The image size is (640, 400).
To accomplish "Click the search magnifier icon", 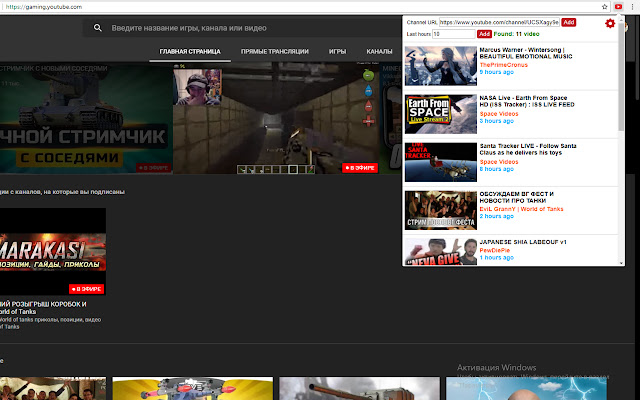I will click(x=98, y=28).
